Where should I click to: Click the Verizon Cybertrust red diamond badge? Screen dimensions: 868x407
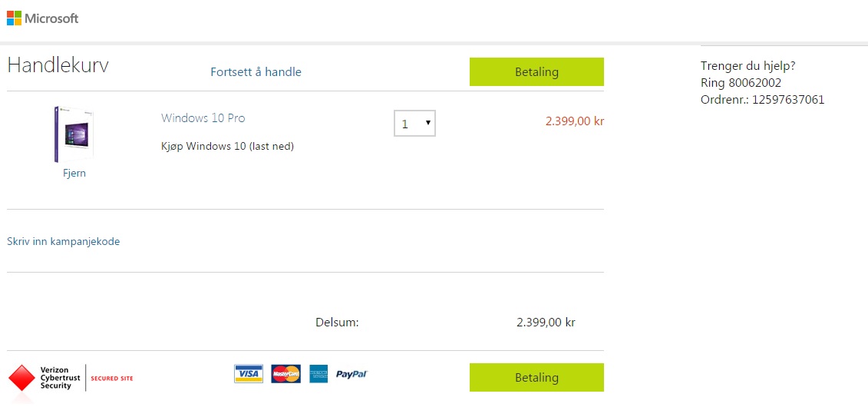click(21, 378)
